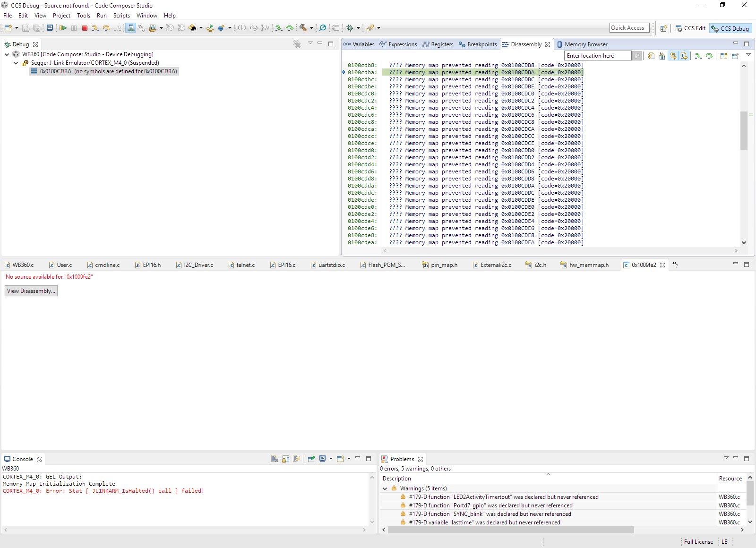The image size is (756, 548).
Task: Click the Resume debug button
Action: click(x=63, y=28)
